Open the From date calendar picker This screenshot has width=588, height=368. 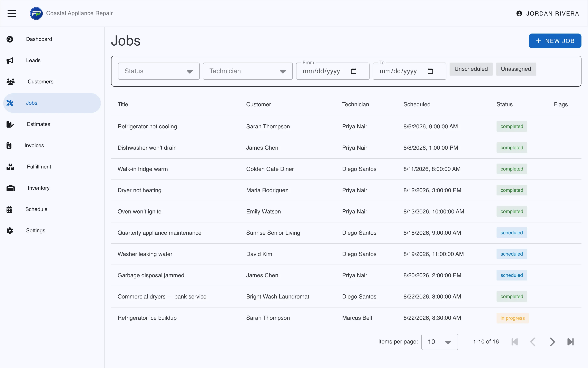(x=354, y=71)
